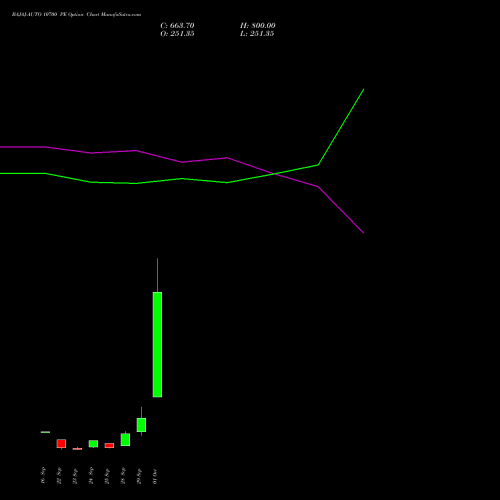The width and height of the screenshot is (500, 500).
Task: Select the low value L: 251.35
Action: [x=257, y=34]
